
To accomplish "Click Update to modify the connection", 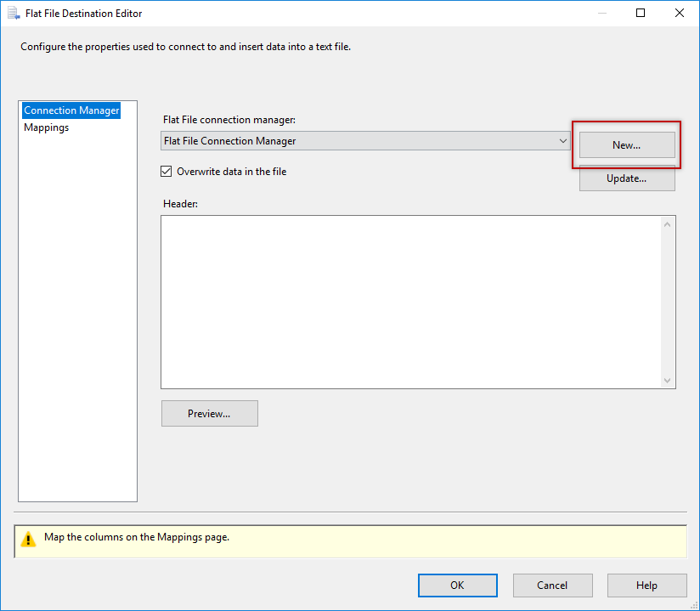I will point(626,178).
